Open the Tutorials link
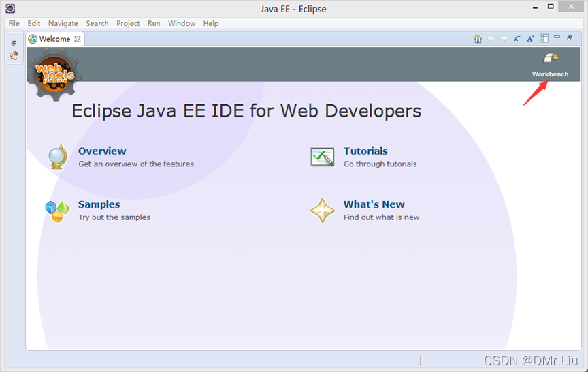The height and width of the screenshot is (372, 588). [365, 151]
